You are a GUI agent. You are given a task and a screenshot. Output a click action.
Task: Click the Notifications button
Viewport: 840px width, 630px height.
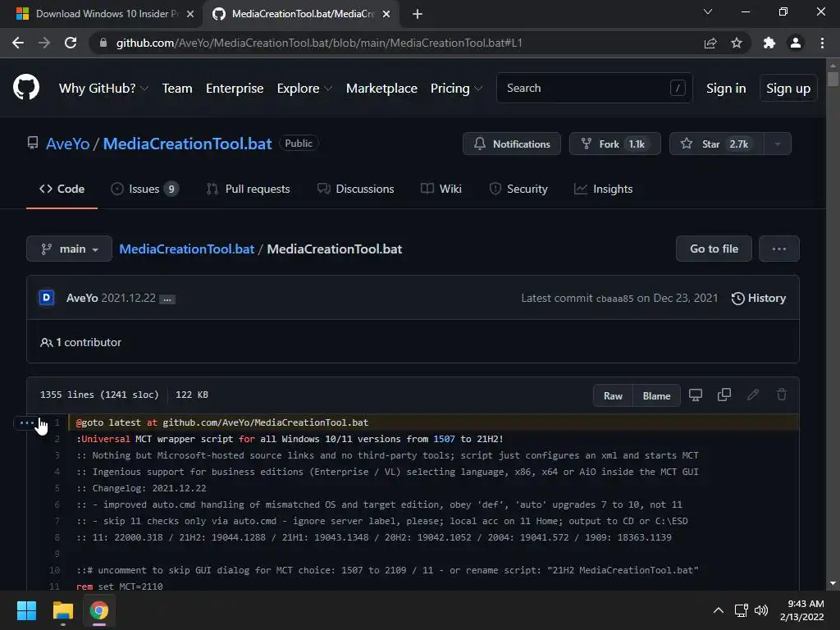click(512, 144)
